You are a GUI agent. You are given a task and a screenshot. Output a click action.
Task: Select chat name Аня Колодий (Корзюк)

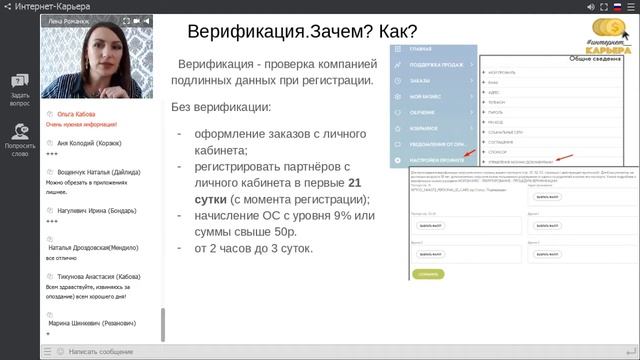tap(89, 143)
